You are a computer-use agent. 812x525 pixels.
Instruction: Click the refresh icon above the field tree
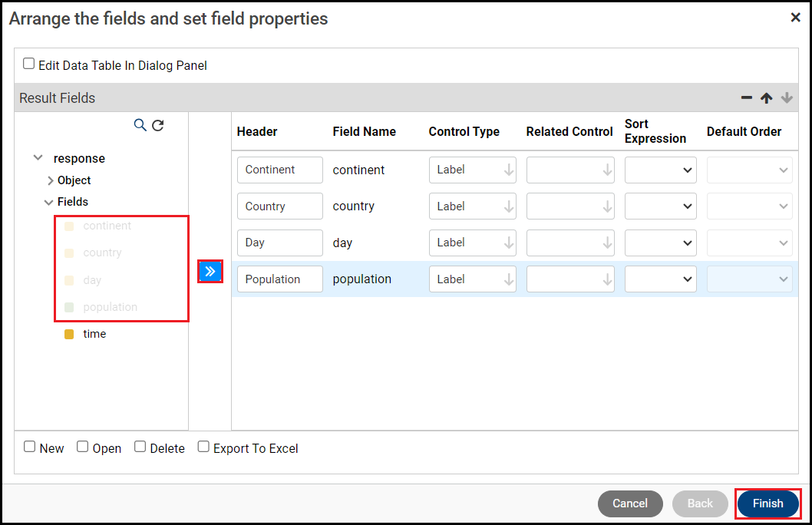[x=158, y=125]
